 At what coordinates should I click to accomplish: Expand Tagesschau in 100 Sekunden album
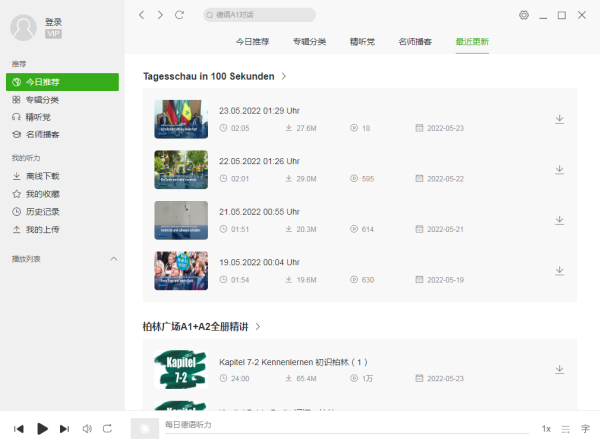pos(284,76)
